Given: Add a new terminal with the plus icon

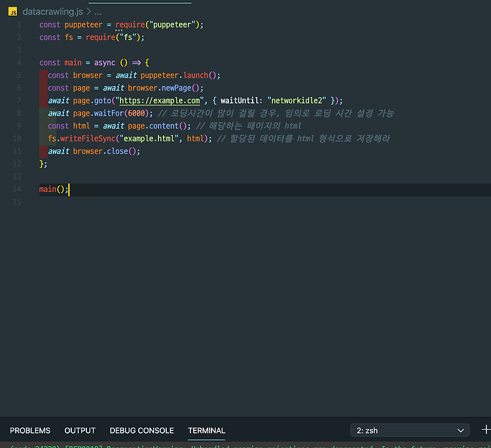Looking at the screenshot, I should click(x=486, y=430).
